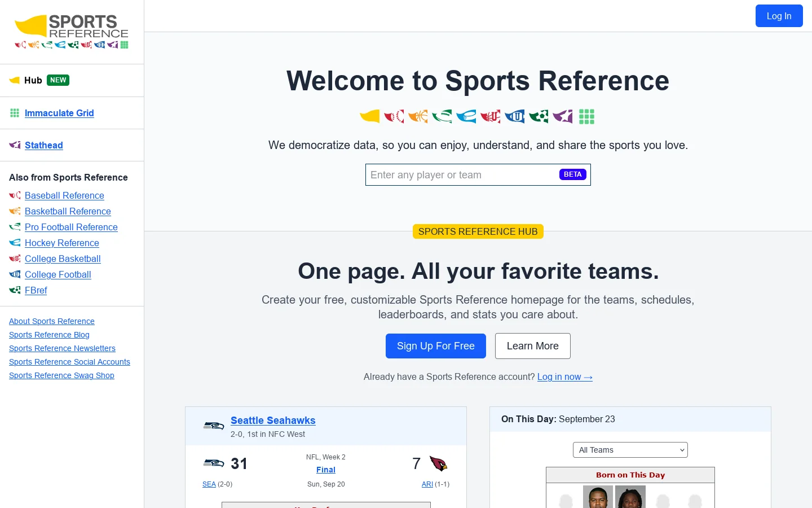Open the green football pennant icon under the welcome heading
The image size is (812, 508).
coord(442,116)
